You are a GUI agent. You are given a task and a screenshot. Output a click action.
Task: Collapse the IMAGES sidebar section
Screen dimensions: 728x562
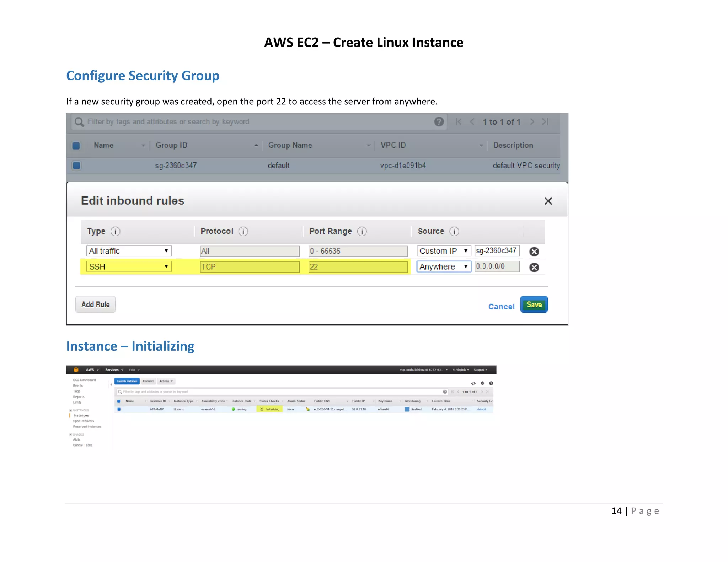(x=71, y=434)
